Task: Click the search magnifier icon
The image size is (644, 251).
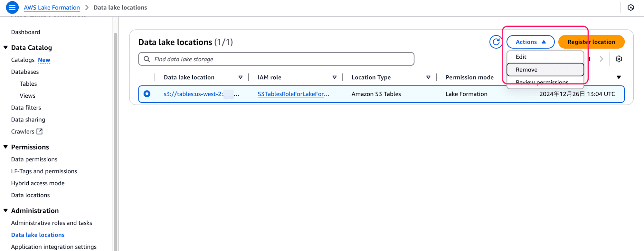Action: (x=147, y=59)
